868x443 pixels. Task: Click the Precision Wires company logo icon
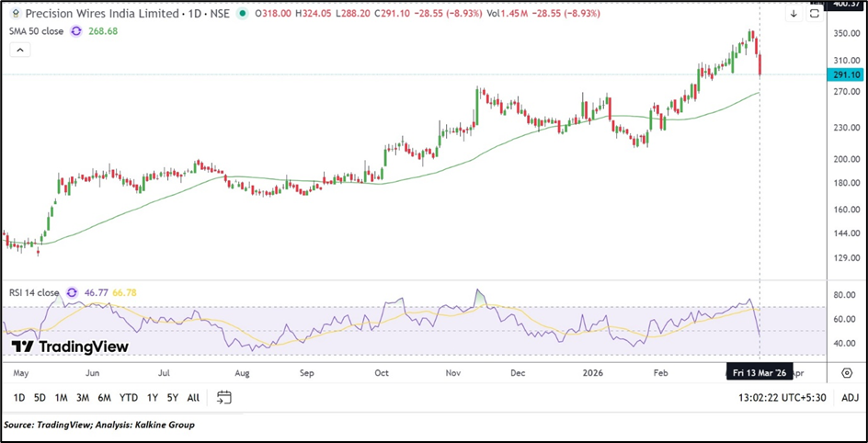(14, 14)
